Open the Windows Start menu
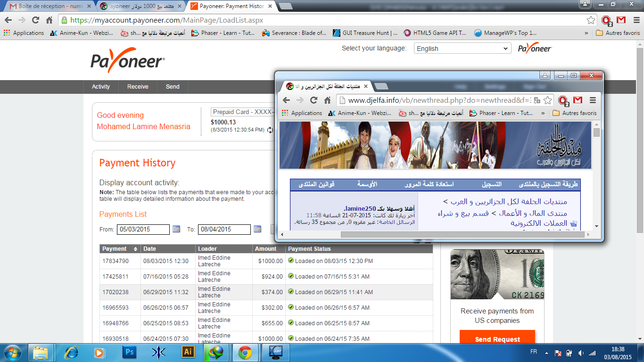Viewport: 644px width, 362px height. pyautogui.click(x=12, y=352)
